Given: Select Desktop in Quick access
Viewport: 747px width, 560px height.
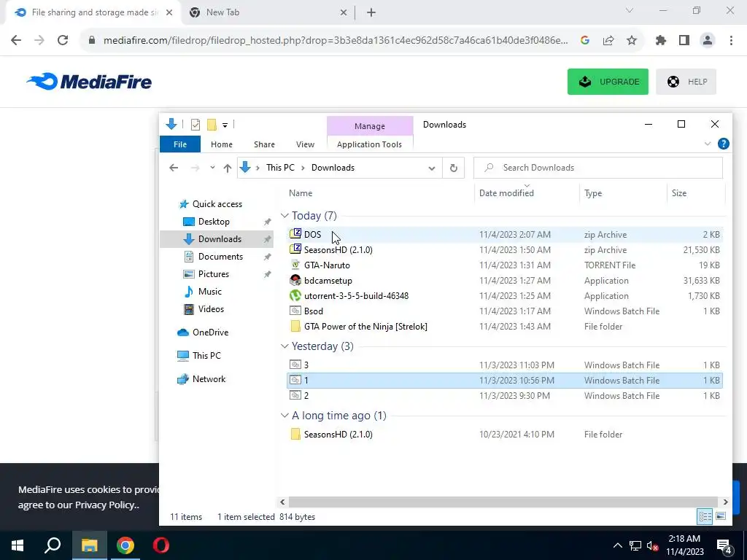Looking at the screenshot, I should [214, 222].
